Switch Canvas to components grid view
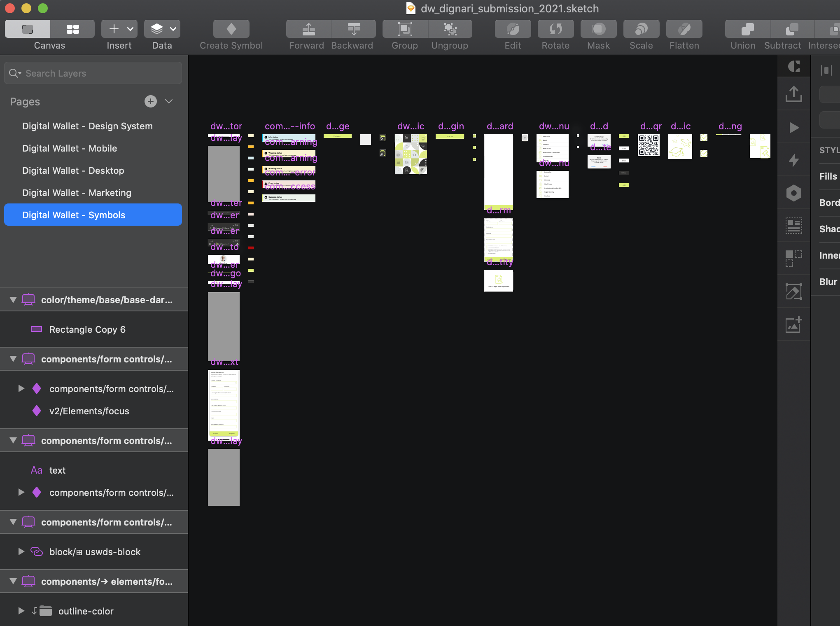 click(x=72, y=29)
